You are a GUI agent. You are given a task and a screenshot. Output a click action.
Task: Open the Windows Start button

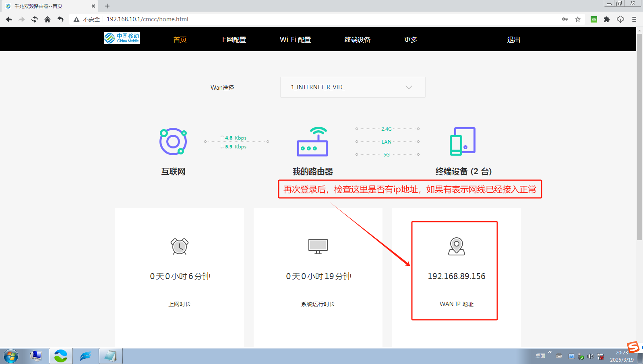coord(11,356)
